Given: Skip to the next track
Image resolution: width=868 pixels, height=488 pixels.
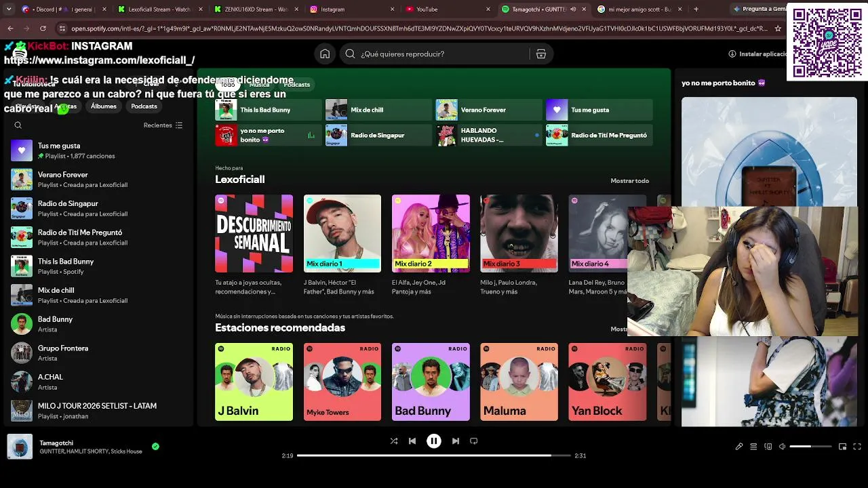Looking at the screenshot, I should click(456, 441).
